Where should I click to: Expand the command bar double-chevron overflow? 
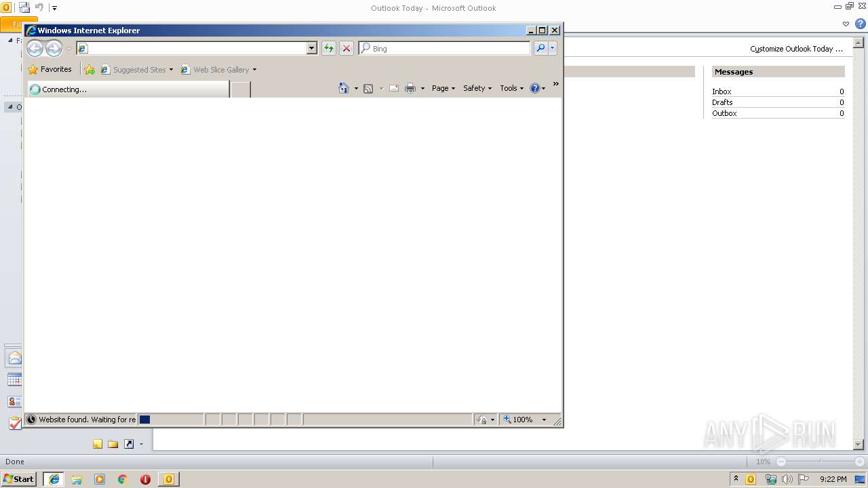pos(556,84)
